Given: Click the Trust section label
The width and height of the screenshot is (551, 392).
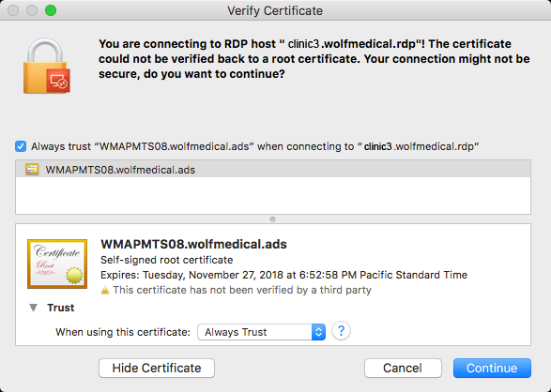Looking at the screenshot, I should pyautogui.click(x=61, y=308).
